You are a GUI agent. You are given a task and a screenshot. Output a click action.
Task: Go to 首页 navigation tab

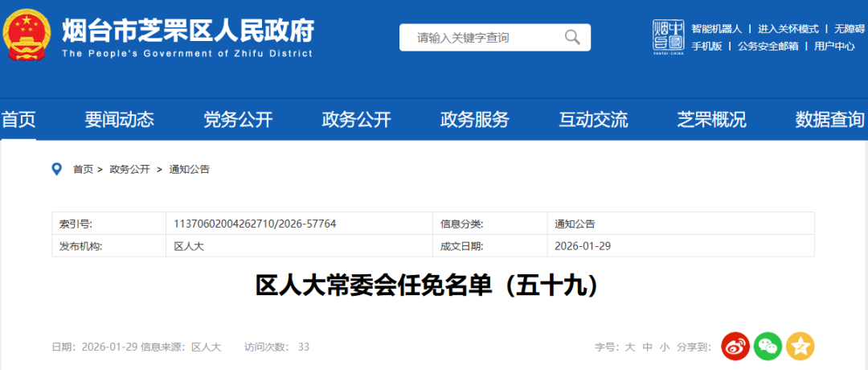18,120
